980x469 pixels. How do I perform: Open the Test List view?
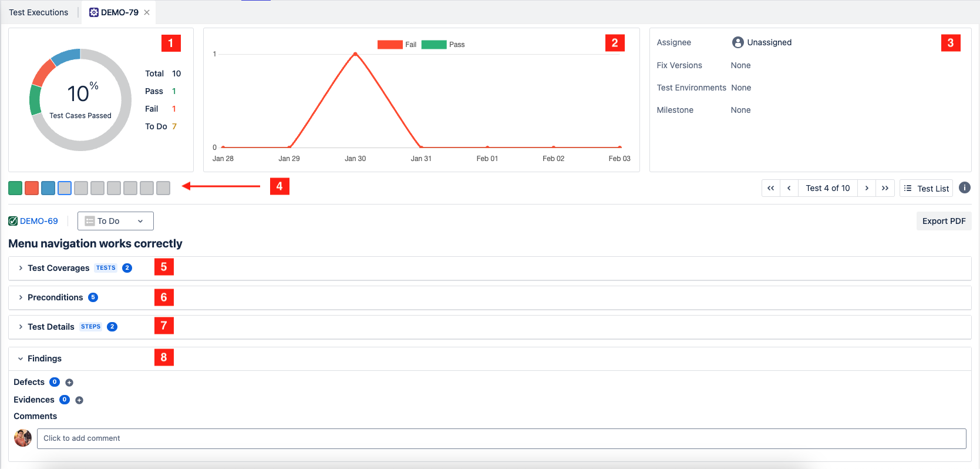(926, 188)
